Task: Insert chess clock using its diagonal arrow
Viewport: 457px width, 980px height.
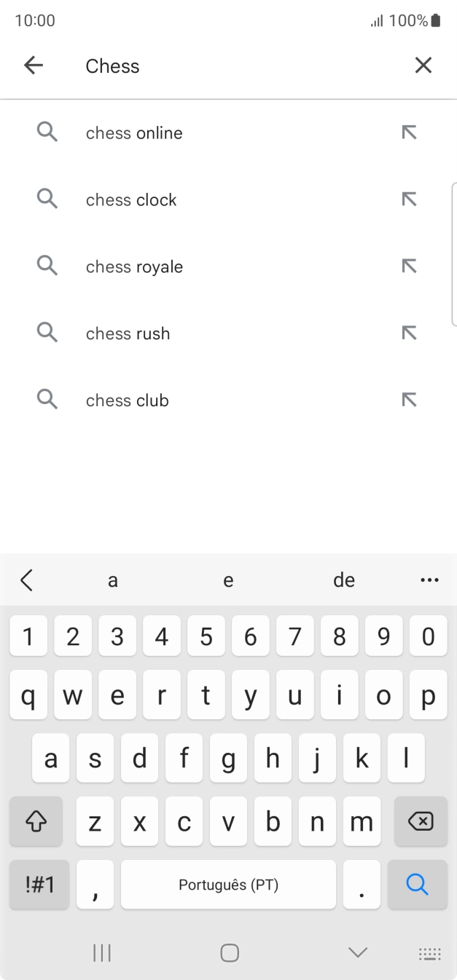Action: click(x=410, y=198)
